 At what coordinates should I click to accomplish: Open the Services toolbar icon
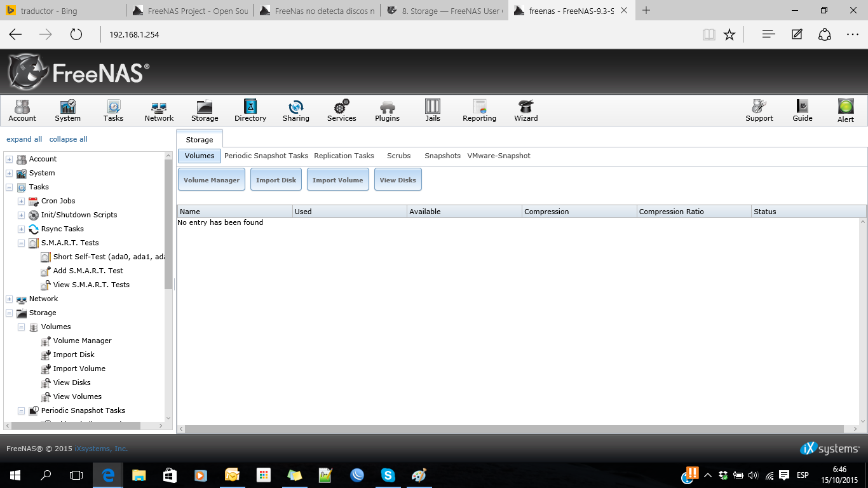pos(342,111)
